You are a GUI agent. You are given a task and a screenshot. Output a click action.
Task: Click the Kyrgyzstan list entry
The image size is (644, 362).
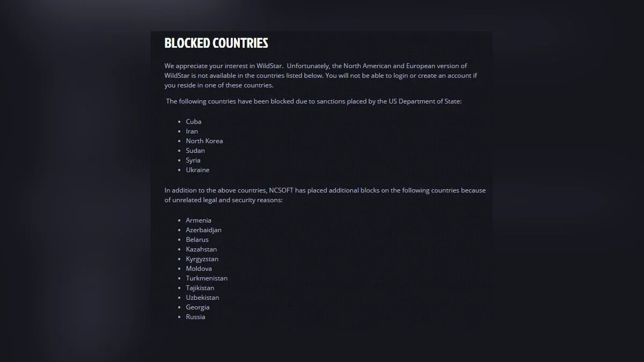pyautogui.click(x=202, y=259)
